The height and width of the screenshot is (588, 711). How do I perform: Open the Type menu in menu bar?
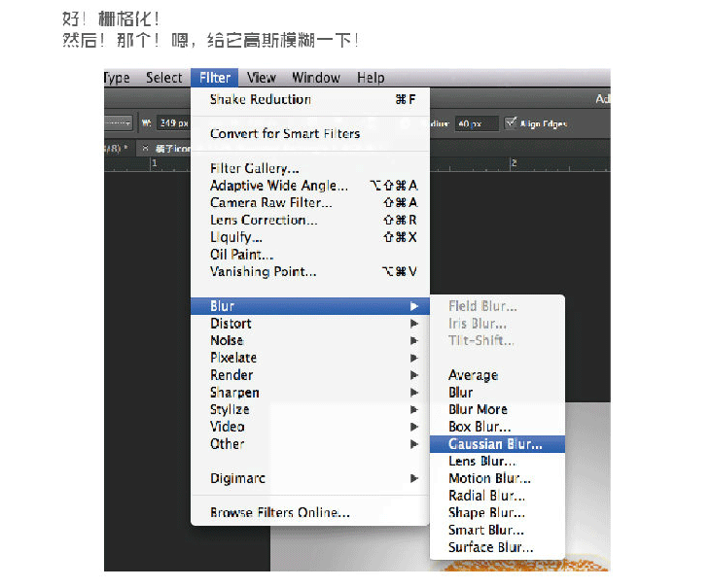[117, 78]
